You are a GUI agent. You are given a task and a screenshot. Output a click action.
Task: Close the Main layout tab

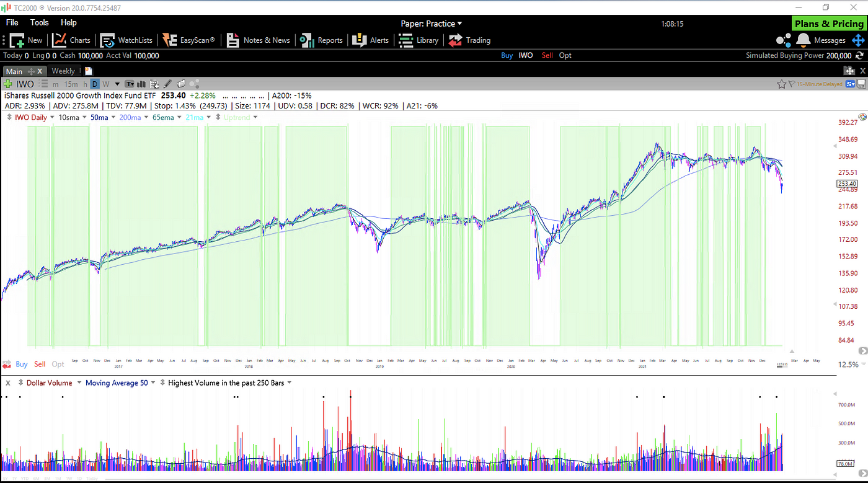pyautogui.click(x=40, y=71)
